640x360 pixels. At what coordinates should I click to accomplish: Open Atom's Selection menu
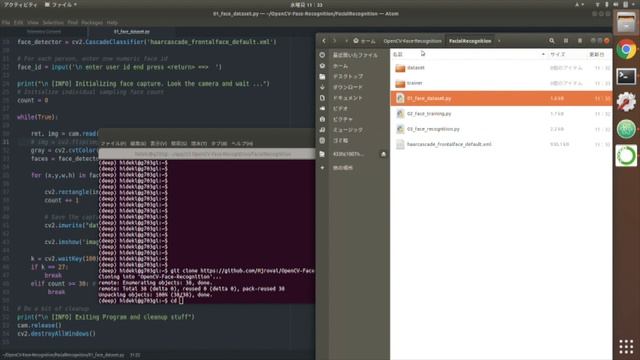53,22
